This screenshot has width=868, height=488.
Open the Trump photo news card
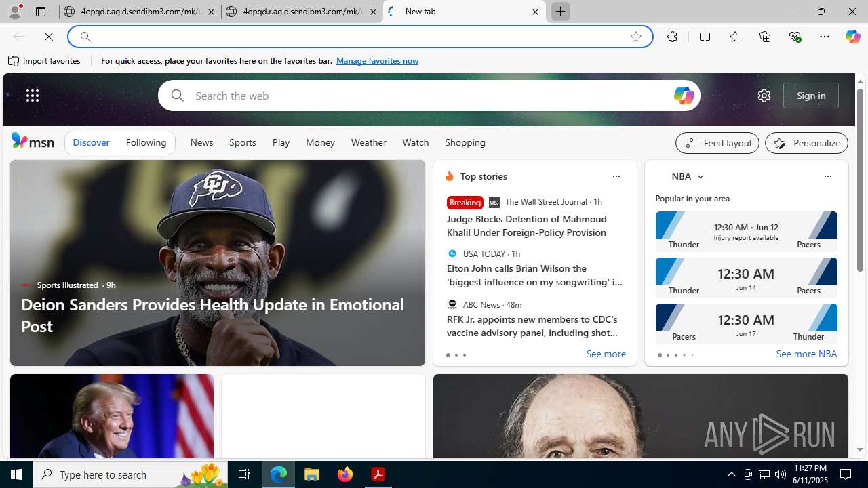(112, 416)
